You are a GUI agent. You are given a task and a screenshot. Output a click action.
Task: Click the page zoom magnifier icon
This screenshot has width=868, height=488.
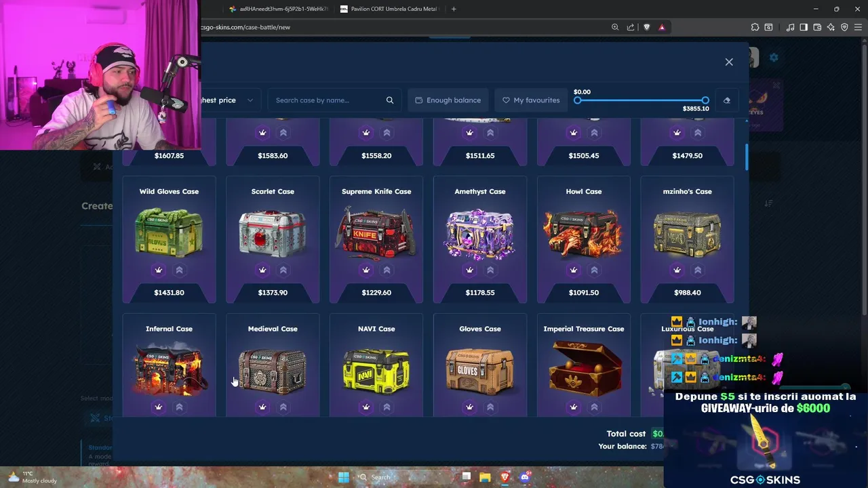[x=615, y=27]
